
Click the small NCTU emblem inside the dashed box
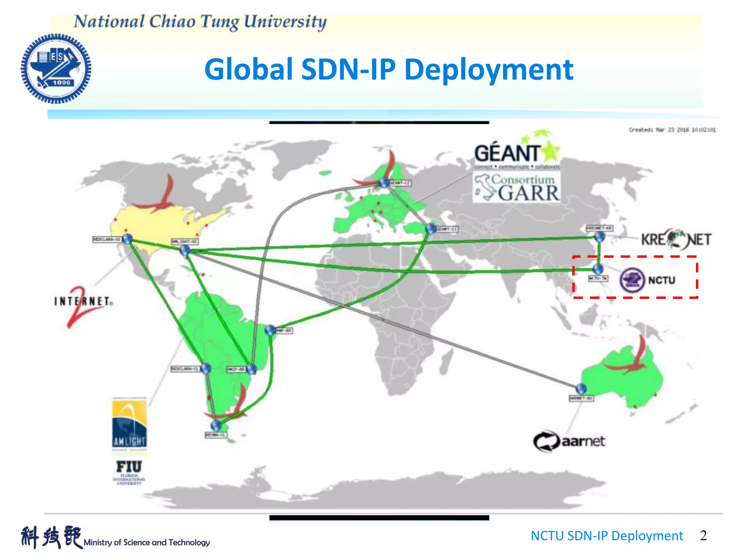click(x=632, y=280)
